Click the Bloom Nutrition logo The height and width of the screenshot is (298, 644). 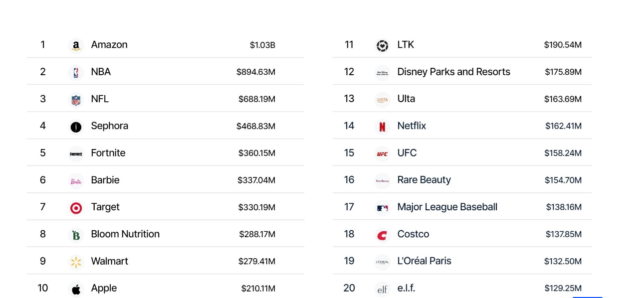click(76, 235)
